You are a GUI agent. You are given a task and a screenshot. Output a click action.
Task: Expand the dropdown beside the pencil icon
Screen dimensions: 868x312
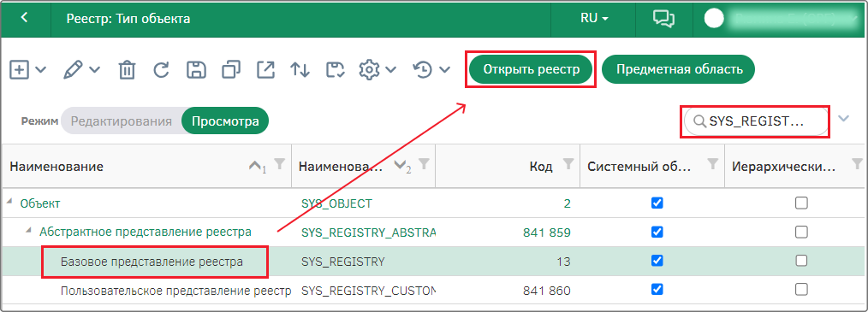[95, 70]
